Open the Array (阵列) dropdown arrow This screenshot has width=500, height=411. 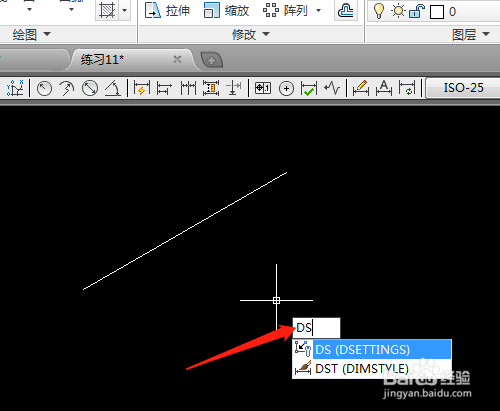(x=318, y=11)
